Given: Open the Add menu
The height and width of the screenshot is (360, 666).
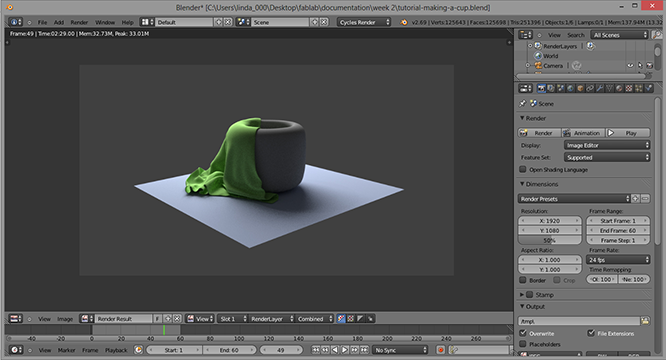Looking at the screenshot, I should coord(59,22).
